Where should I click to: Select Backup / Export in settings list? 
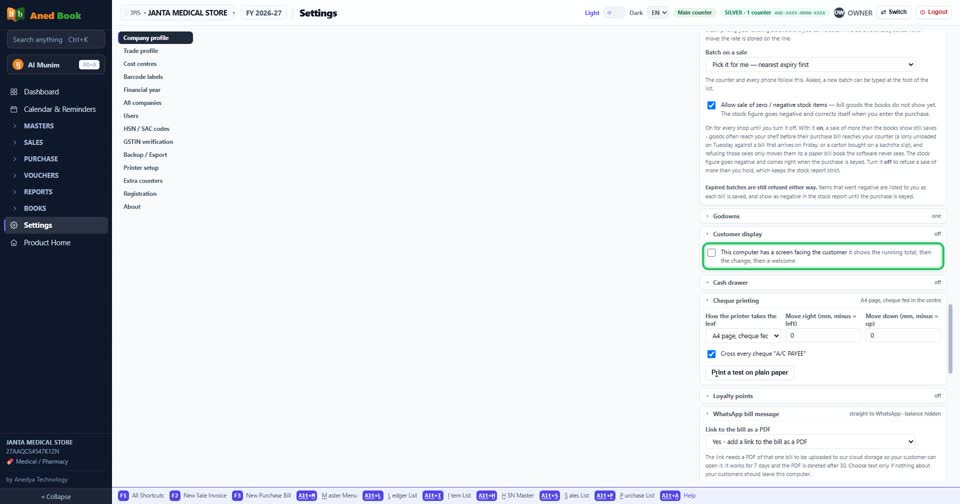click(x=145, y=155)
